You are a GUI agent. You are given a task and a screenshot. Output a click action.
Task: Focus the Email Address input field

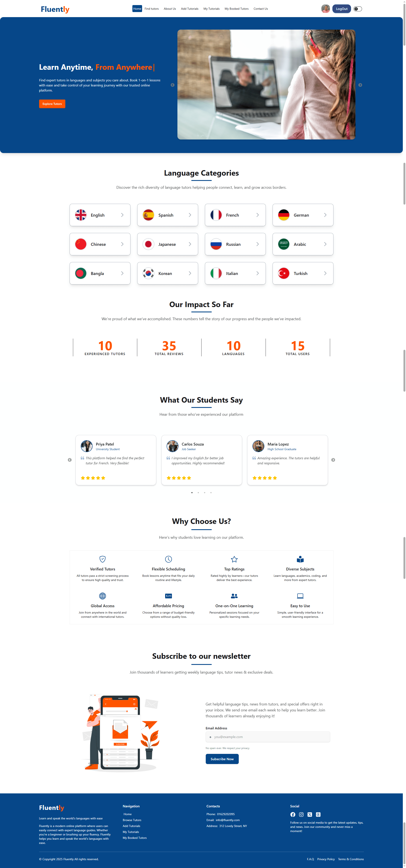268,737
